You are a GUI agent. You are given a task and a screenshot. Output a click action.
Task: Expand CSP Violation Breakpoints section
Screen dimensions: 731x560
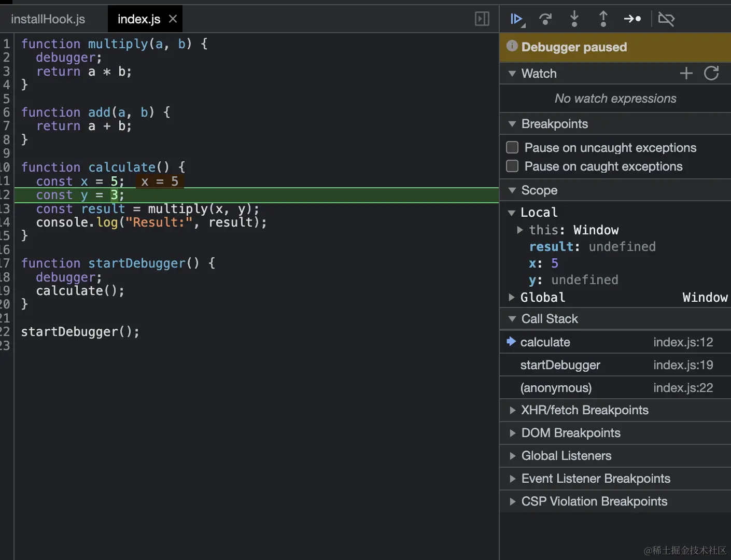(512, 501)
